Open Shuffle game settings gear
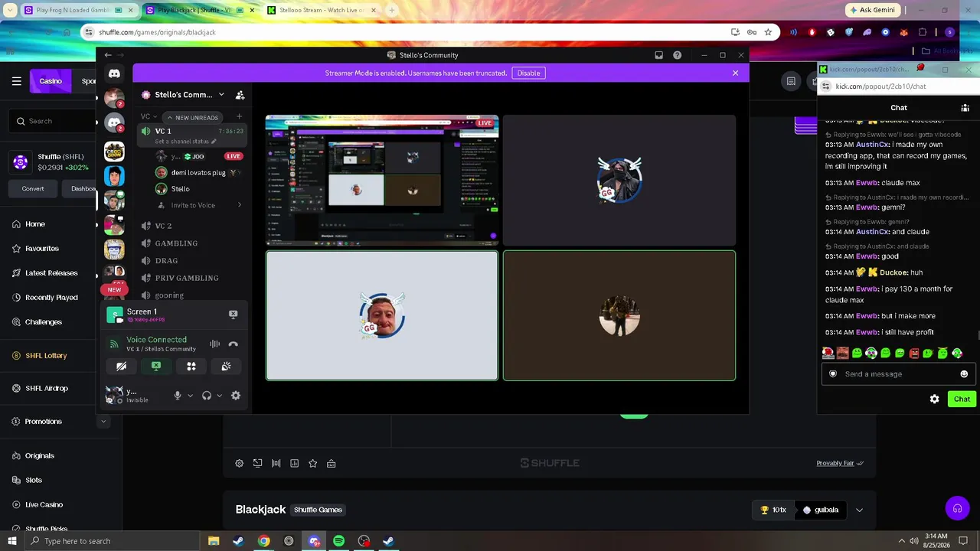The width and height of the screenshot is (980, 551). (239, 463)
